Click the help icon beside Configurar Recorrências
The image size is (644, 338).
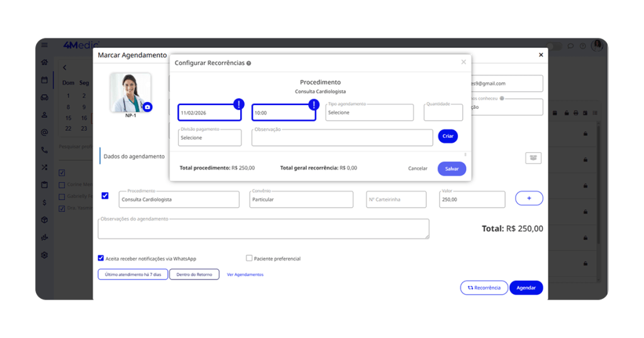click(x=249, y=64)
